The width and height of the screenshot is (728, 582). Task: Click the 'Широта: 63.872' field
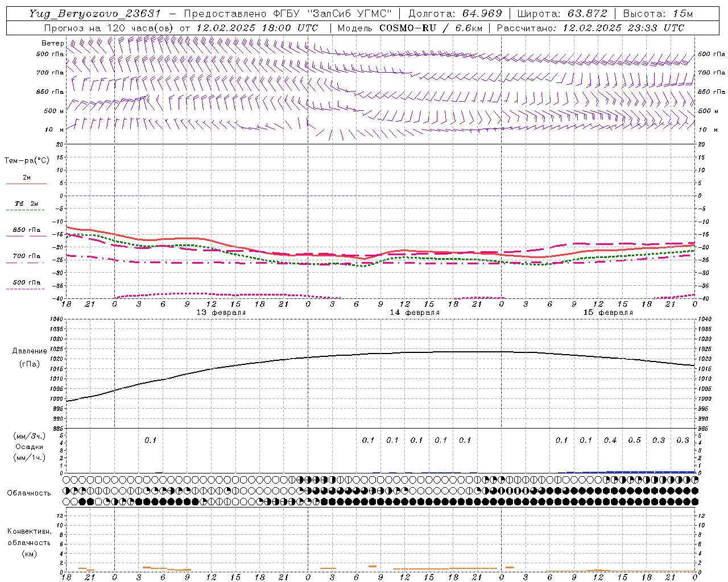pyautogui.click(x=562, y=14)
